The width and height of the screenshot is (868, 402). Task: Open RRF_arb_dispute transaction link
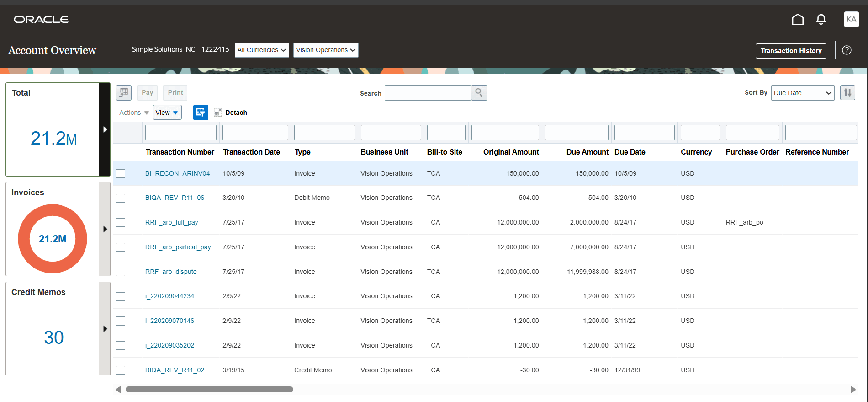tap(171, 272)
